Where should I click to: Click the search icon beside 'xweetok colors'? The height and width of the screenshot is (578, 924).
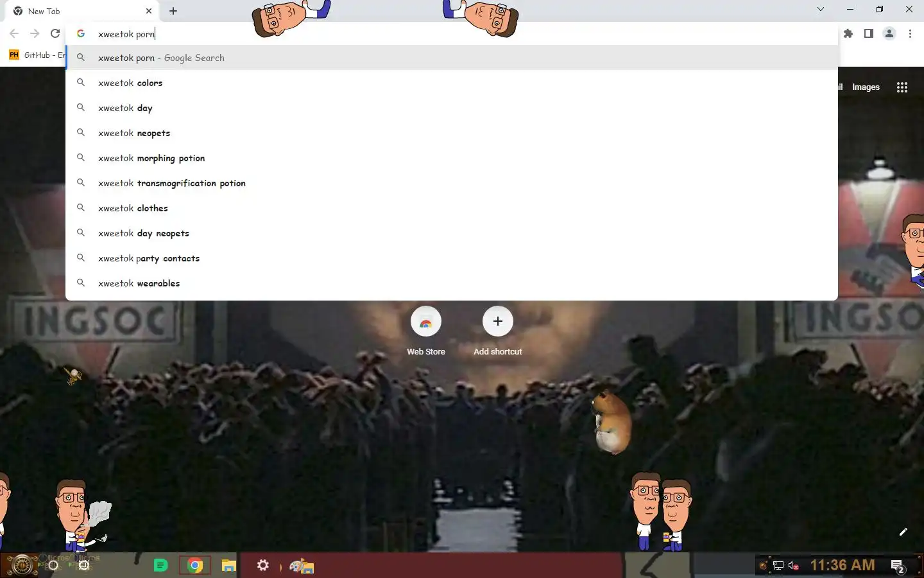81,82
